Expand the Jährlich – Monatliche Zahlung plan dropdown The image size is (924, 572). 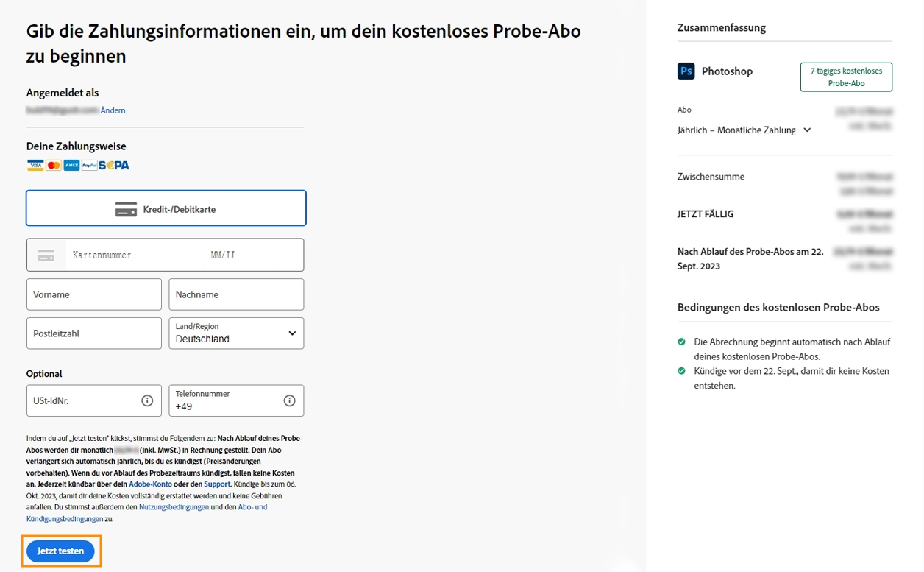[744, 130]
